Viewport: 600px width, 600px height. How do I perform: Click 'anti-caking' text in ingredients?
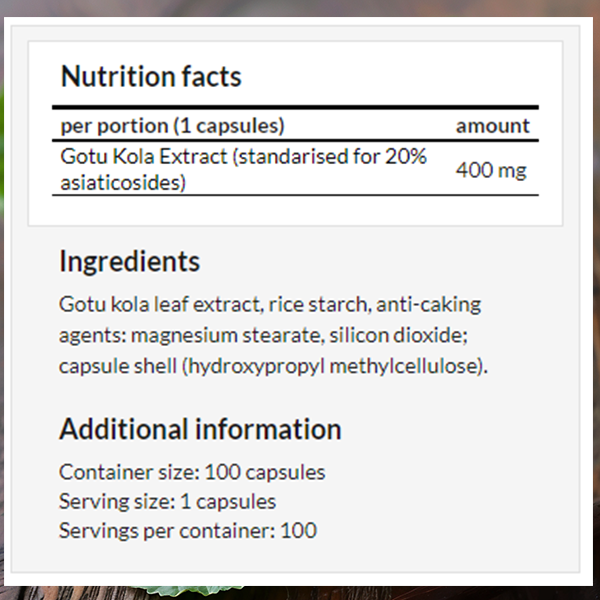tap(429, 305)
